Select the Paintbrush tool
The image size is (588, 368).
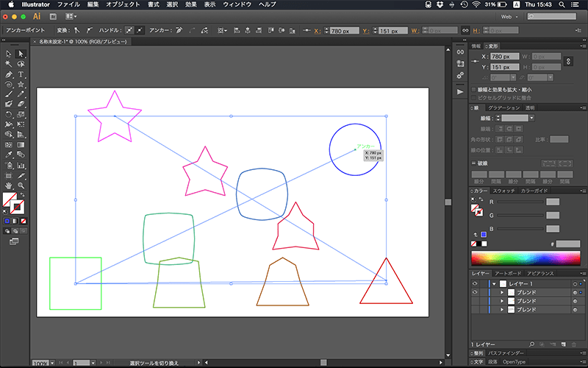[x=8, y=94]
